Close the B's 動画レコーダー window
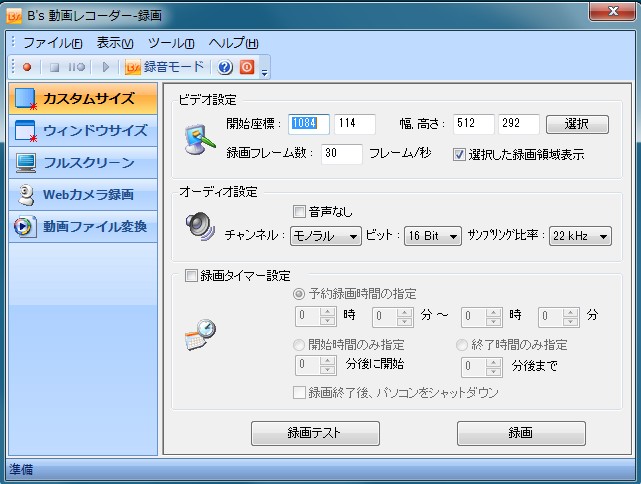 (613, 11)
